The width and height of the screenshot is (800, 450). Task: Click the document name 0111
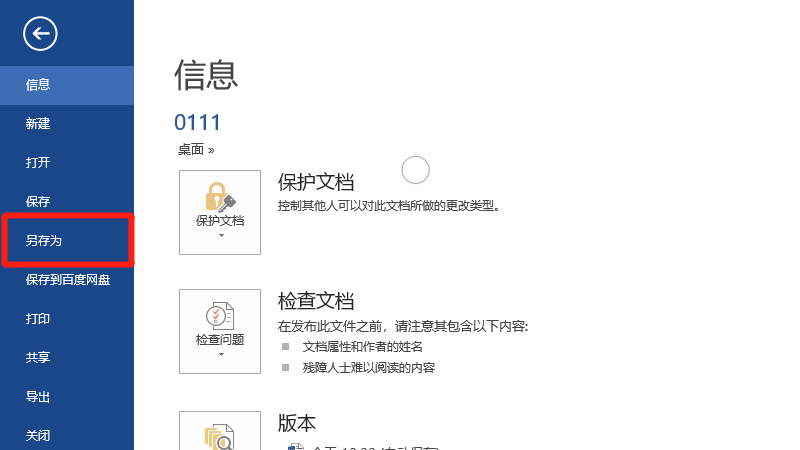(x=197, y=122)
